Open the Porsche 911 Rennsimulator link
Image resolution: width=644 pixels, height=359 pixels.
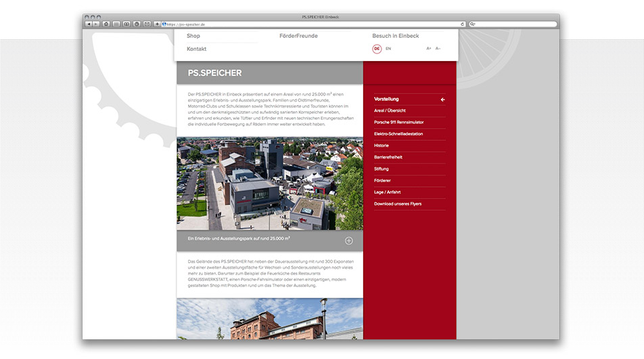398,122
